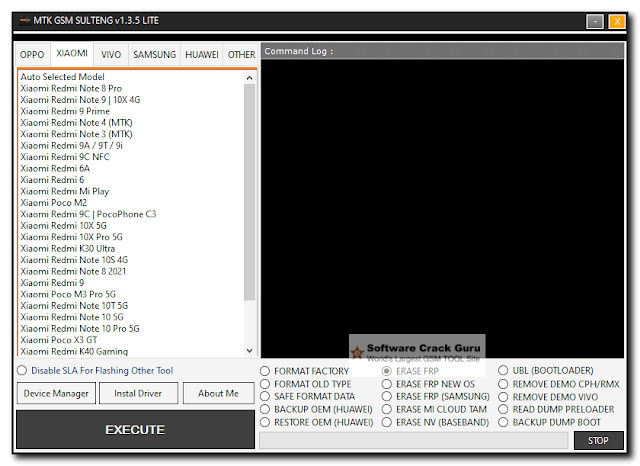Viewport: 640px width, 466px height.
Task: Run the EXECUTE button
Action: (135, 430)
